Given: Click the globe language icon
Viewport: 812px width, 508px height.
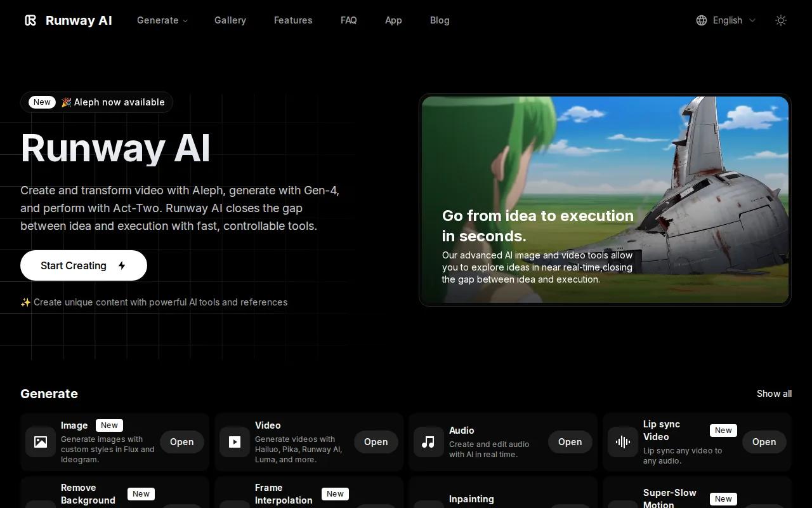Looking at the screenshot, I should 702,20.
